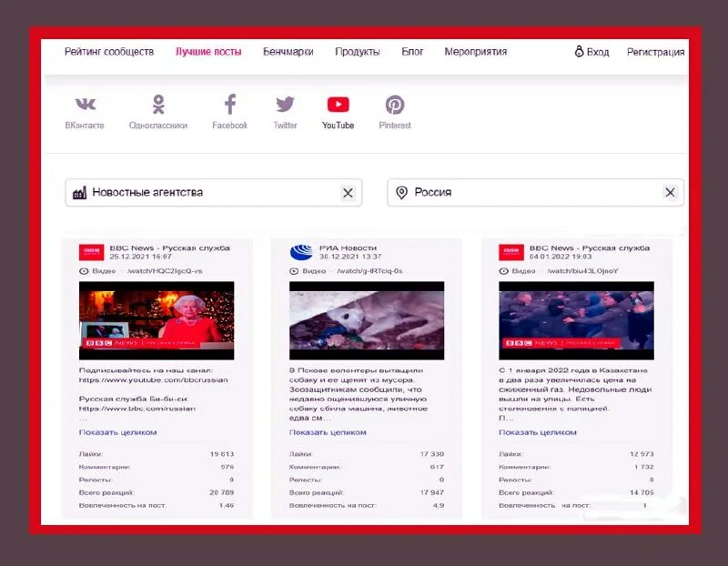Open the Россия country field

(x=535, y=192)
